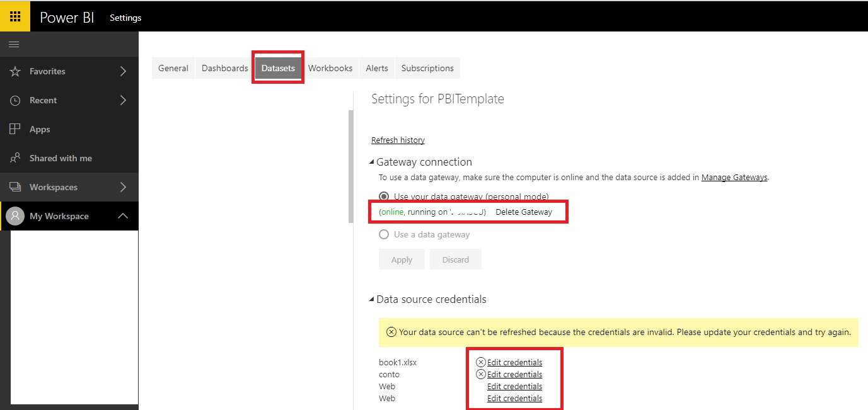The height and width of the screenshot is (410, 868).
Task: Edit credentials for the second Web source
Action: pos(514,398)
